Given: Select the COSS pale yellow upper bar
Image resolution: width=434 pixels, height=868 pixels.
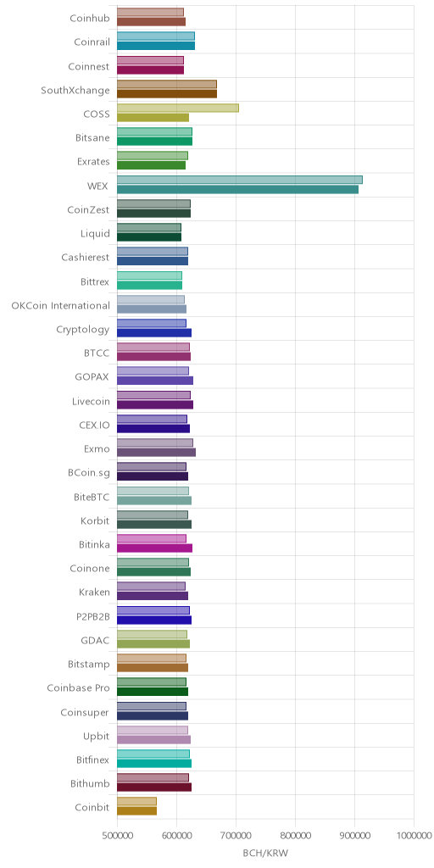Looking at the screenshot, I should pos(178,108).
